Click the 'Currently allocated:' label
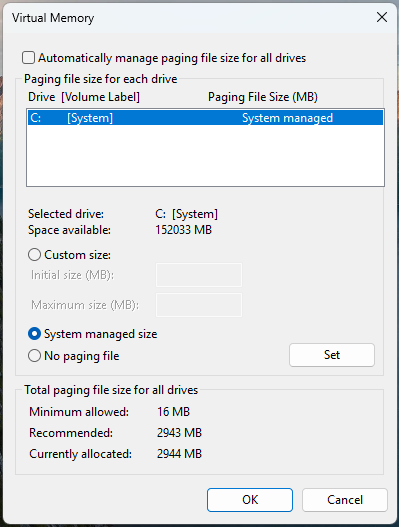 point(80,454)
